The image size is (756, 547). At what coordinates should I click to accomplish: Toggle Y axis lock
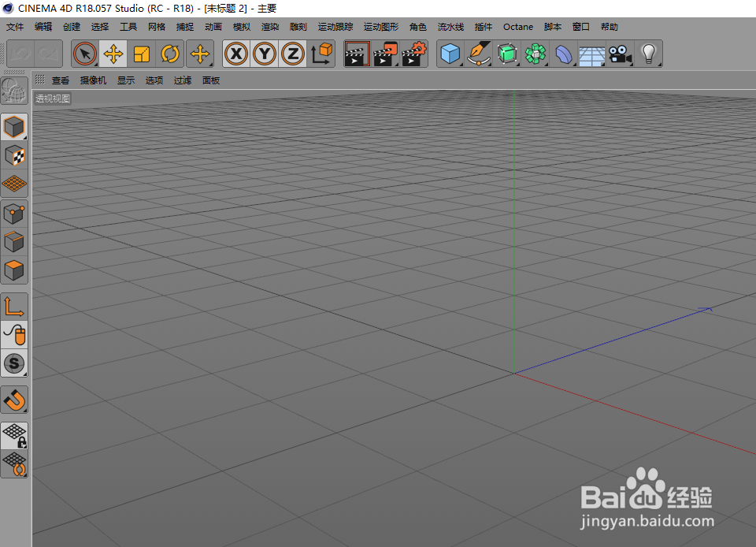click(x=265, y=54)
